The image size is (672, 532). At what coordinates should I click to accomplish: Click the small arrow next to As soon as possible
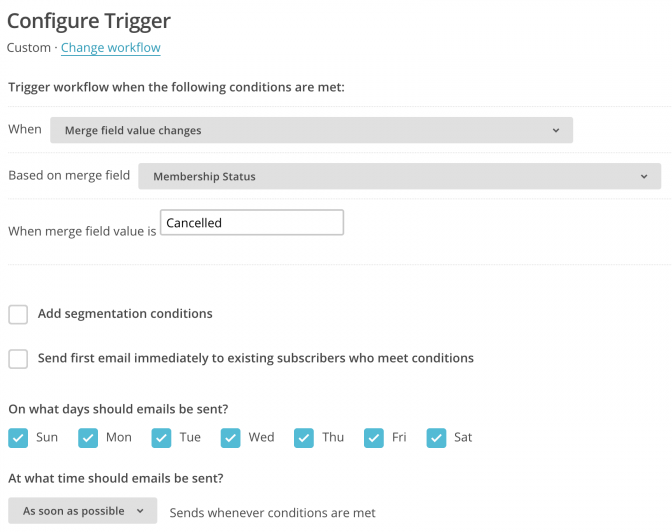click(x=140, y=511)
